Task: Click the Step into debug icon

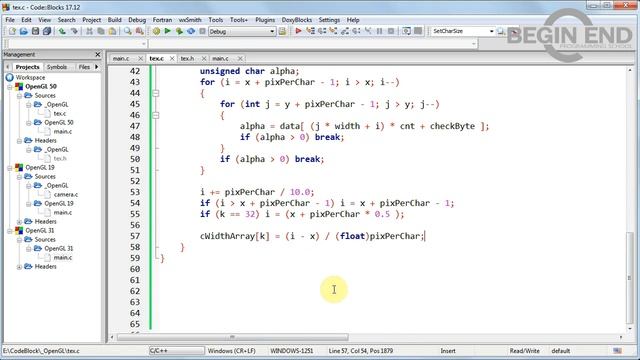Action: pyautogui.click(x=333, y=31)
